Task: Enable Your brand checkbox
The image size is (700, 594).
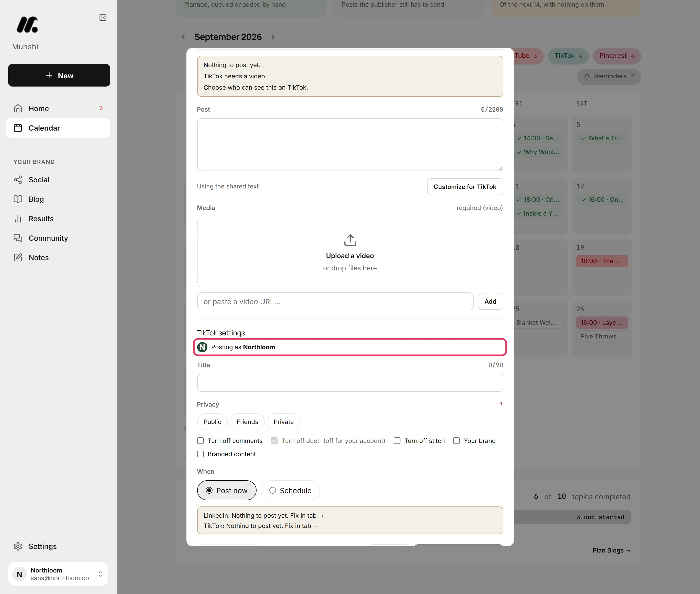Action: pos(457,441)
